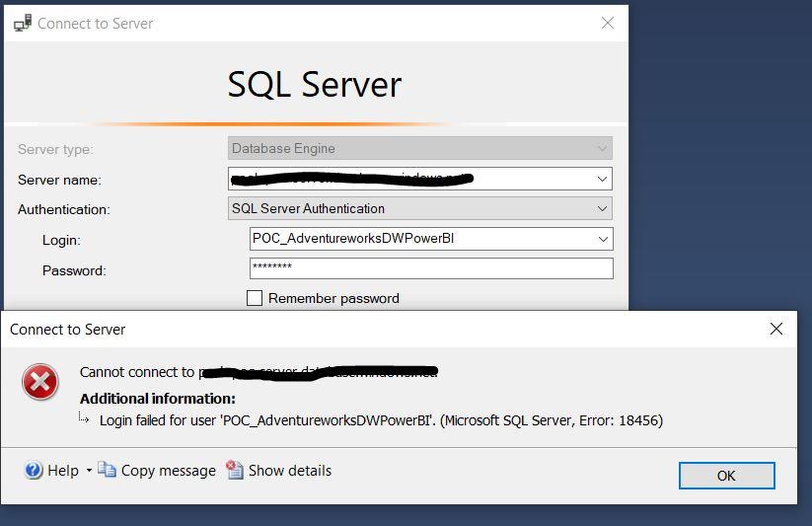The image size is (812, 526).
Task: Enable the Remember password checkbox
Action: [255, 298]
